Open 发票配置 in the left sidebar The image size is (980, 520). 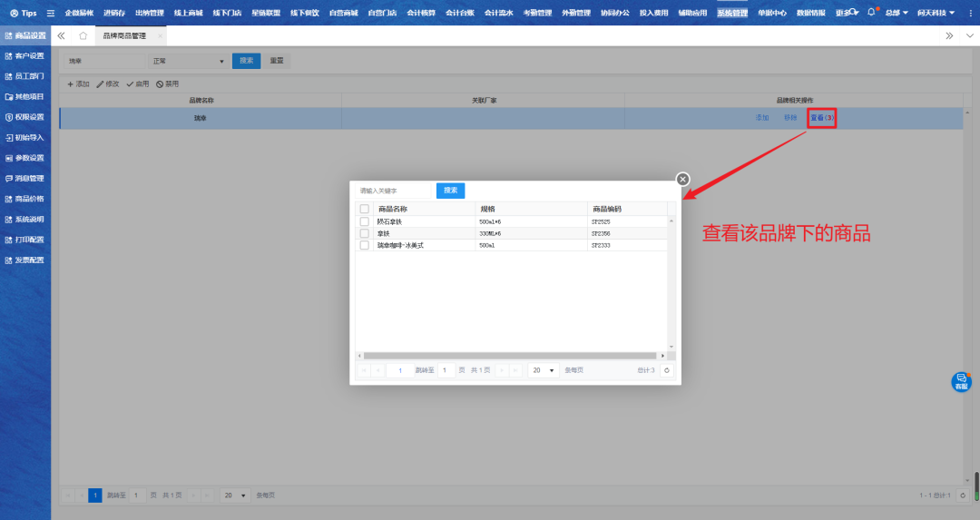click(x=25, y=260)
